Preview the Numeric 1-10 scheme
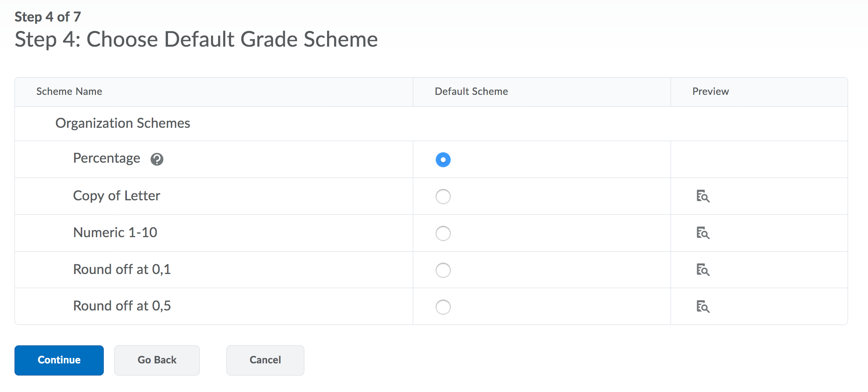 [703, 233]
